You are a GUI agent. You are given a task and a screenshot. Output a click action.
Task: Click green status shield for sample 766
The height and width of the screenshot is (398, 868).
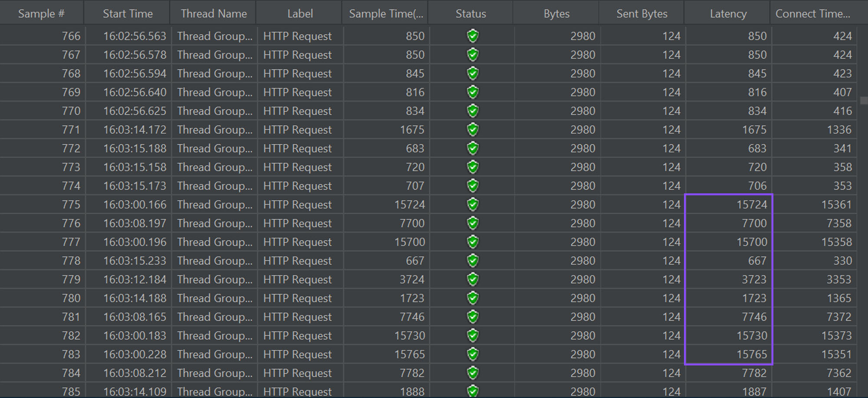tap(473, 36)
